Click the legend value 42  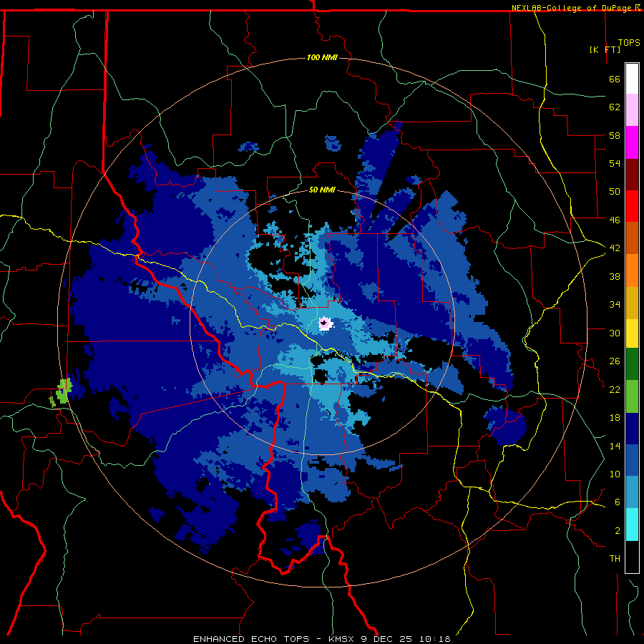[x=615, y=248]
